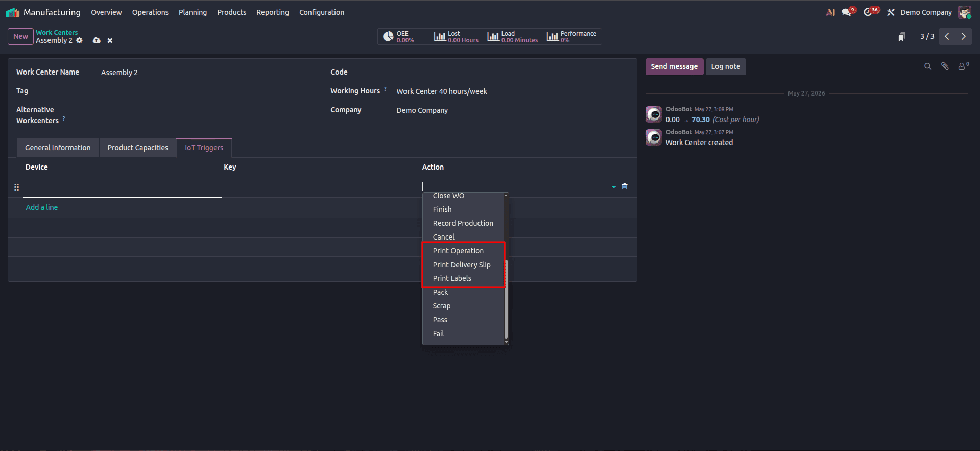Viewport: 980px width, 451px height.
Task: Open the Lost hours stat button
Action: (457, 37)
